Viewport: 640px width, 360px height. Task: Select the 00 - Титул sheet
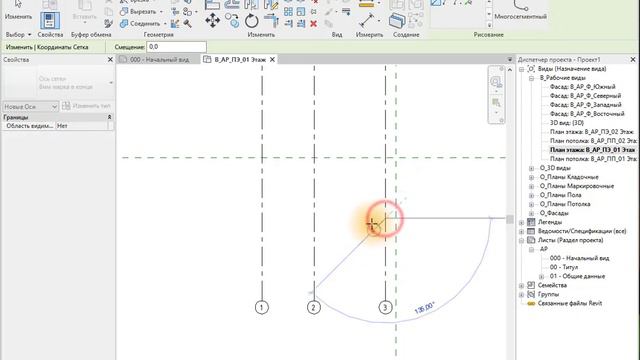point(564,267)
